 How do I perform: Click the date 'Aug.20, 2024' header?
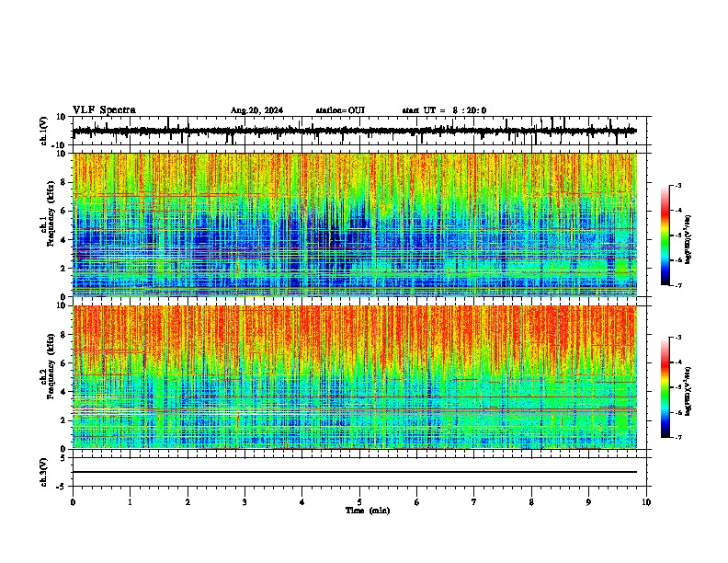256,110
